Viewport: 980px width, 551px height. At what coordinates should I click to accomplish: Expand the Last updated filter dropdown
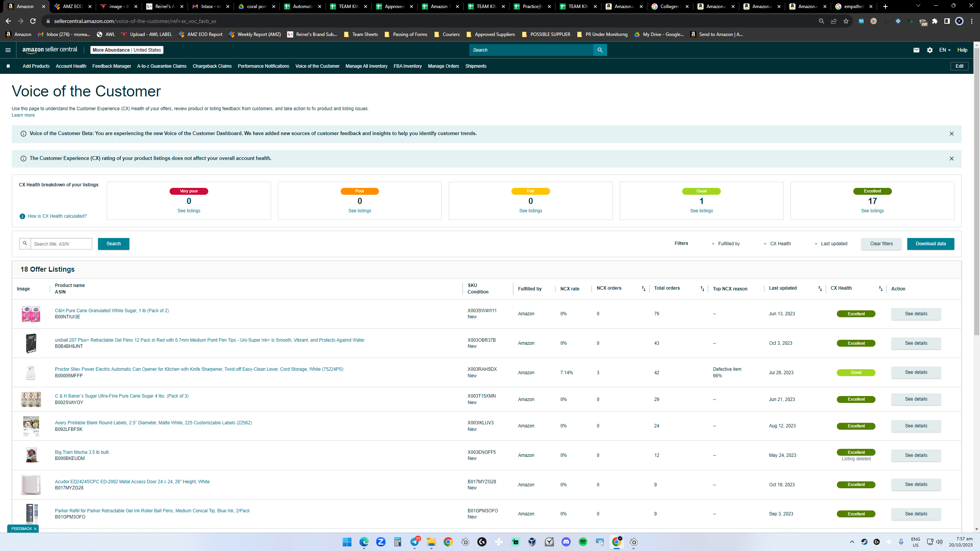pos(831,244)
